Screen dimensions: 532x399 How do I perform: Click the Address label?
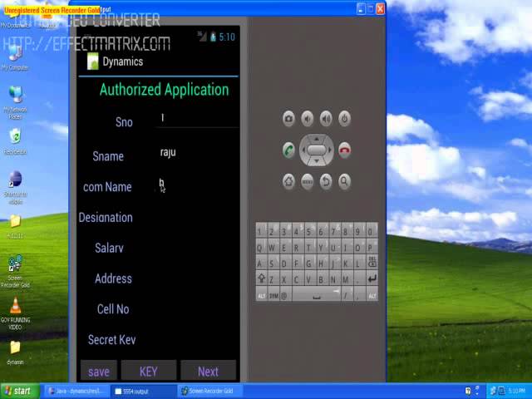113,278
